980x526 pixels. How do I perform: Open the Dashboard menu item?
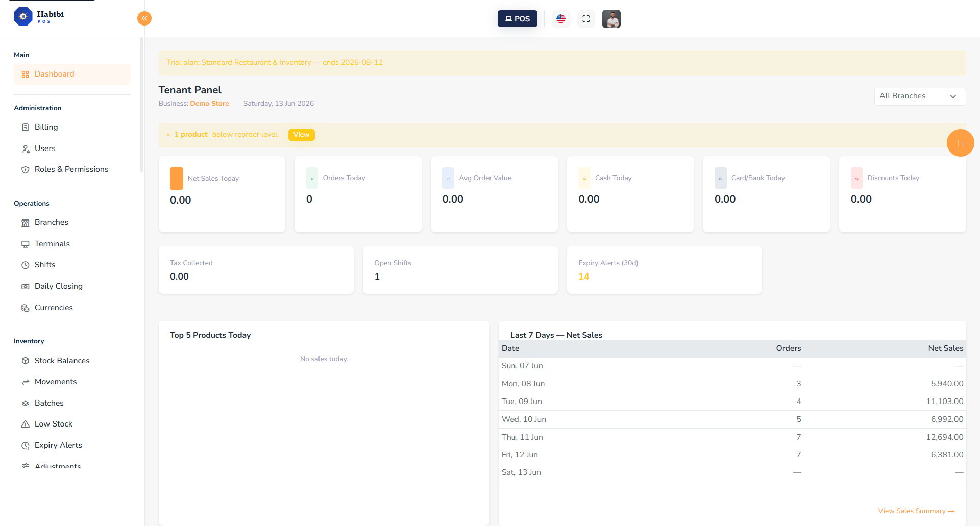pyautogui.click(x=72, y=74)
